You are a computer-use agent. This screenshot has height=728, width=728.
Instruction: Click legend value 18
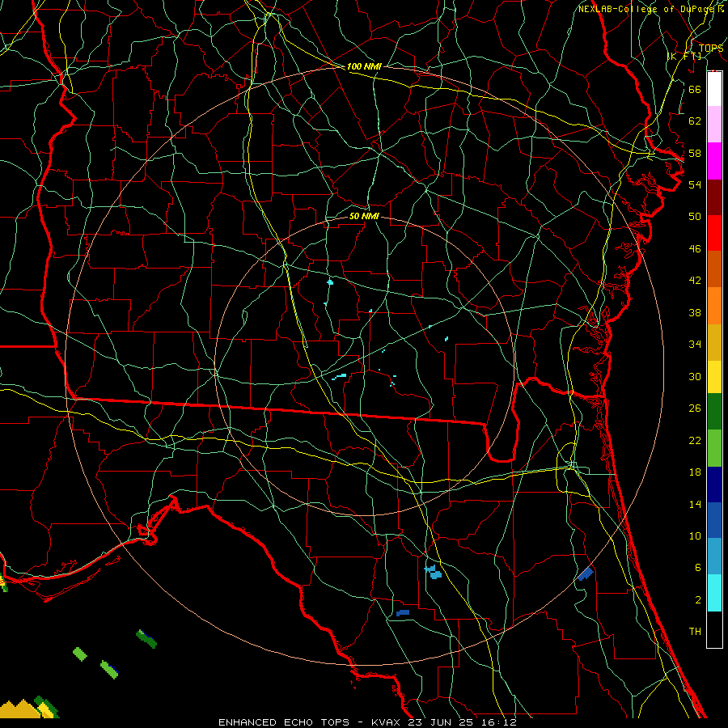pyautogui.click(x=695, y=472)
